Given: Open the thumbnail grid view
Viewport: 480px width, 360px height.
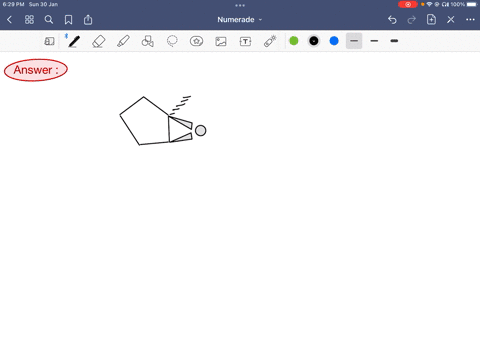Looking at the screenshot, I should point(29,20).
